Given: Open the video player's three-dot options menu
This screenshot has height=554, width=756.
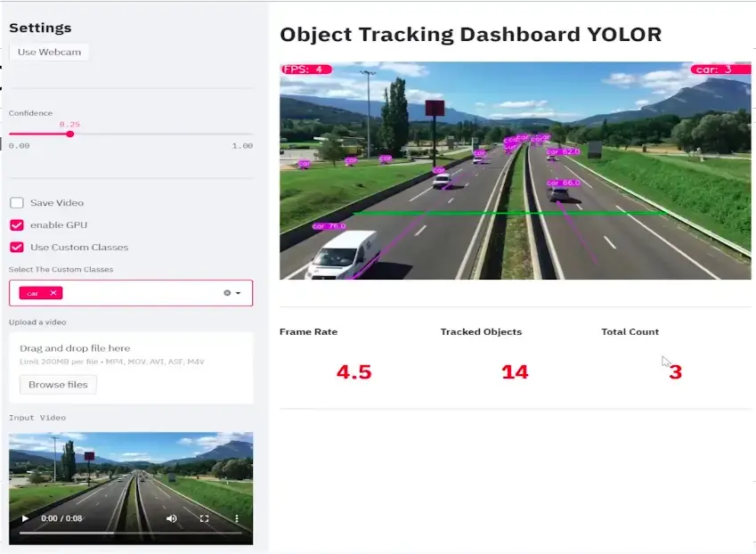Looking at the screenshot, I should tap(235, 517).
